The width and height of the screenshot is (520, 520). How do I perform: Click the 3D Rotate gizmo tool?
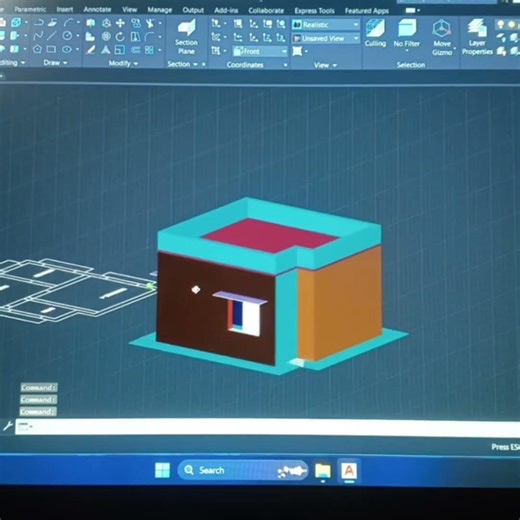point(106,36)
